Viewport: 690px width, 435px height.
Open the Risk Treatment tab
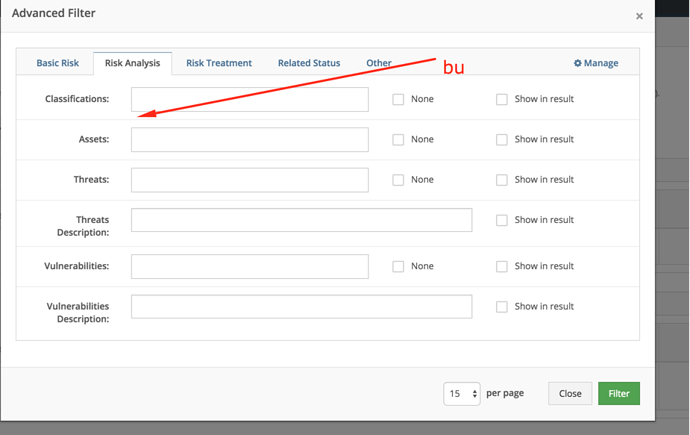pyautogui.click(x=219, y=63)
